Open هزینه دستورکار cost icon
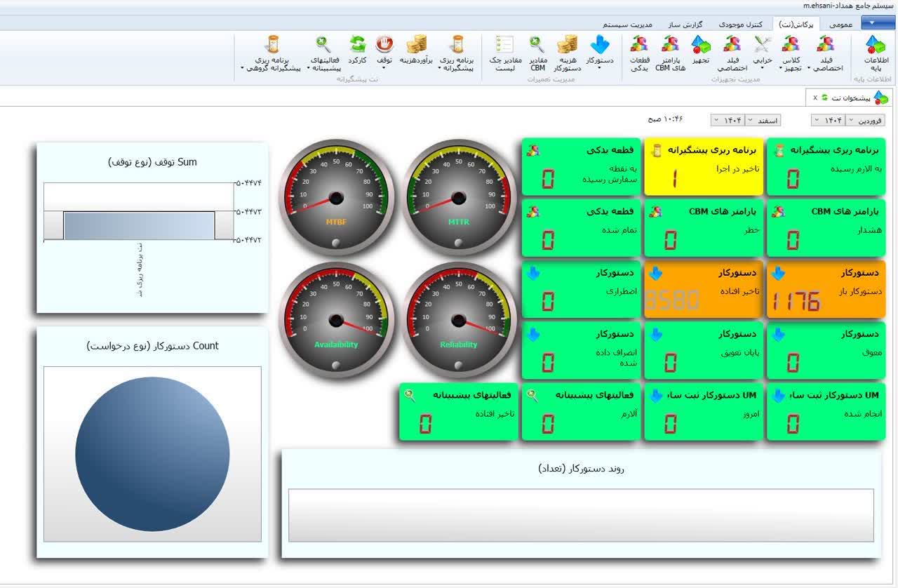Image resolution: width=898 pixels, height=588 pixels. [x=567, y=53]
